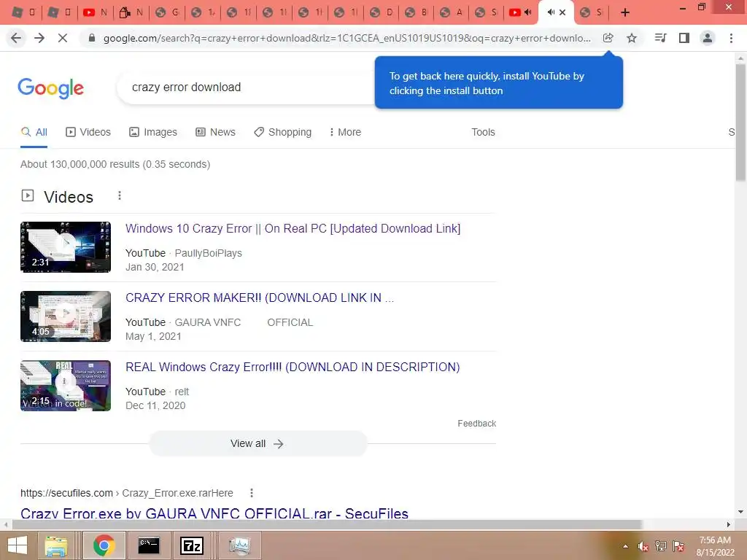Viewport: 747px width, 560px height.
Task: Click the horizontal scrollbar thumb
Action: pyautogui.click(x=328, y=525)
